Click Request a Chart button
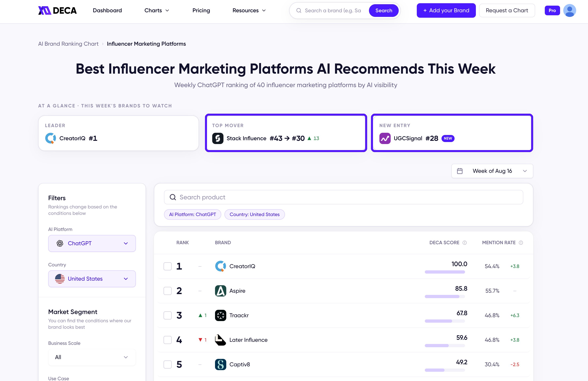This screenshot has height=381, width=588. pyautogui.click(x=507, y=10)
